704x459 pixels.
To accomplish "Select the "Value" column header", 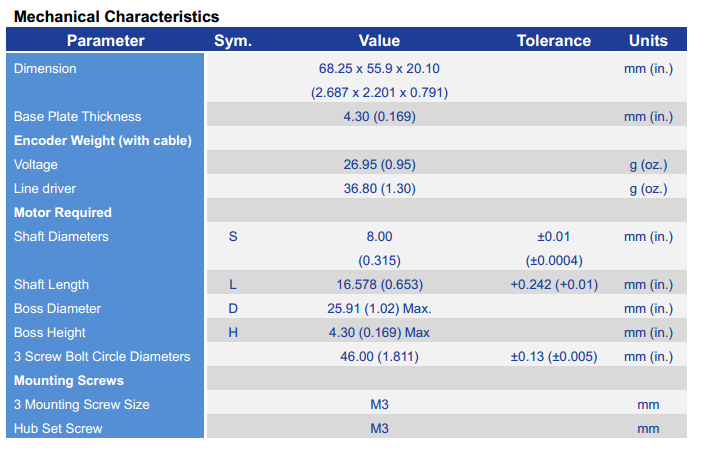I will pos(379,41).
